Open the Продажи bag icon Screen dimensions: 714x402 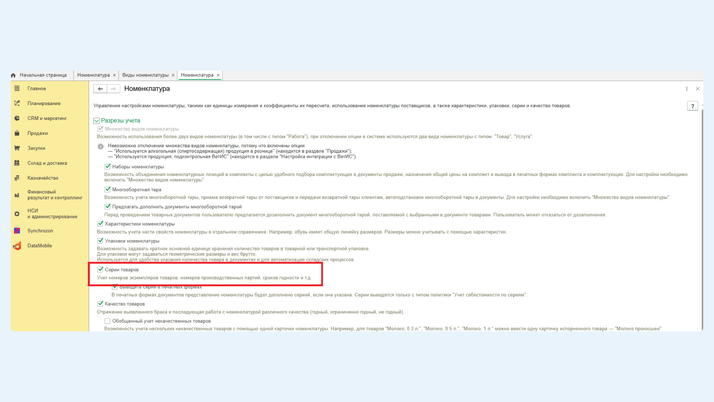click(x=17, y=133)
